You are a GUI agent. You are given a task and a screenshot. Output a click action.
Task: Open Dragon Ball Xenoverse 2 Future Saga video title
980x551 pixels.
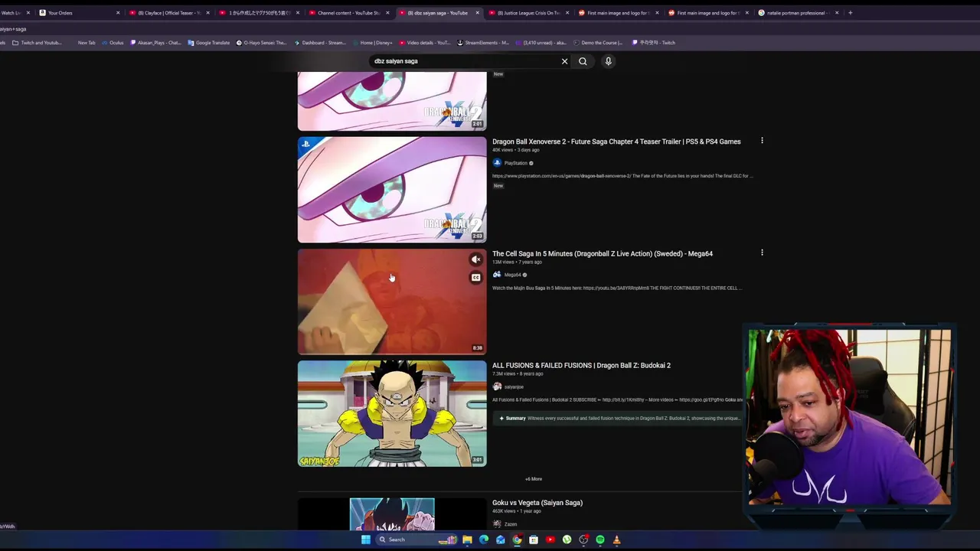coord(616,142)
